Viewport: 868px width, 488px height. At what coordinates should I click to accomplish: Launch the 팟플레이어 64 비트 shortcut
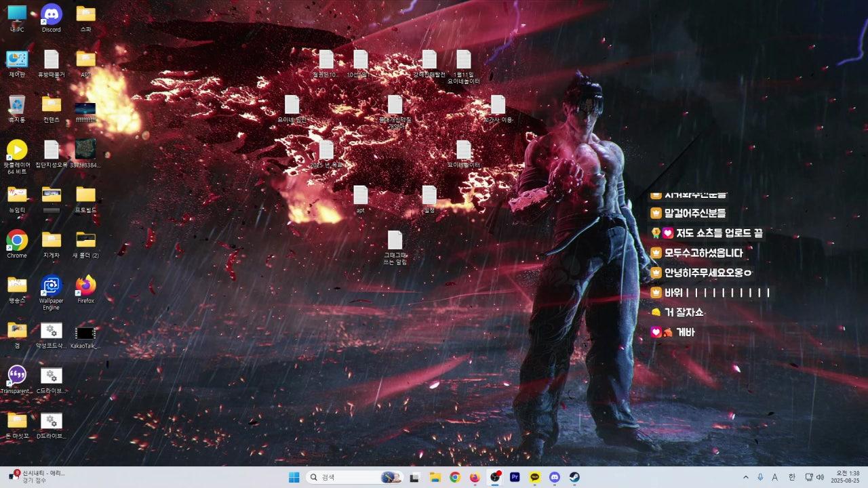(17, 157)
